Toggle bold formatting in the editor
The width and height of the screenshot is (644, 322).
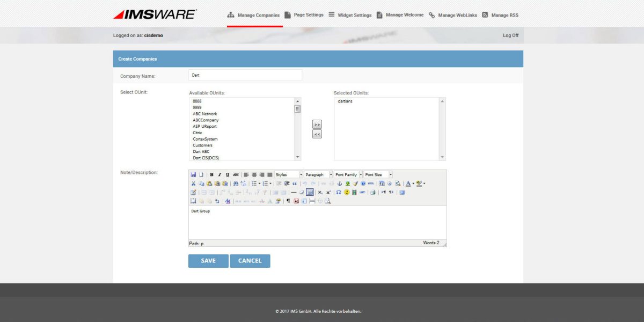coord(211,173)
